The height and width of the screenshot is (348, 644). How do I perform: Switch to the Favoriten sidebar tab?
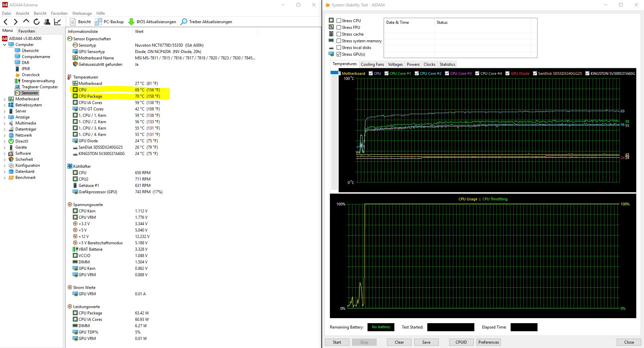click(27, 31)
